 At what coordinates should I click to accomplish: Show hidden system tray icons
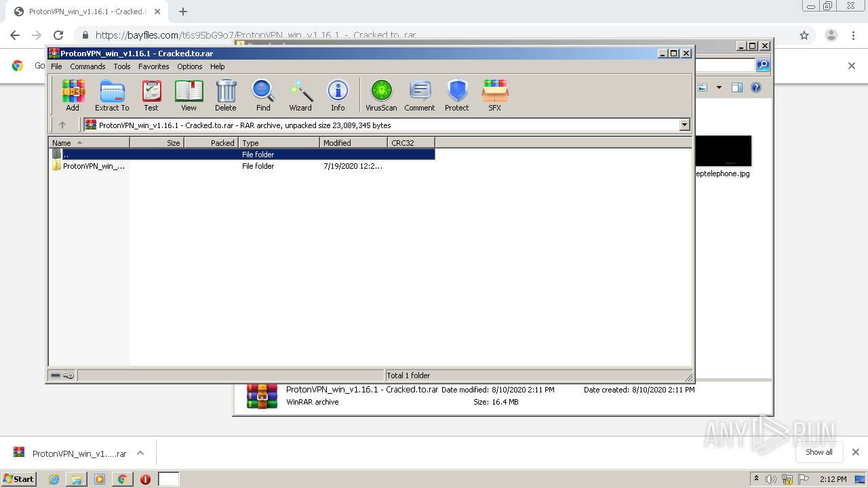756,479
